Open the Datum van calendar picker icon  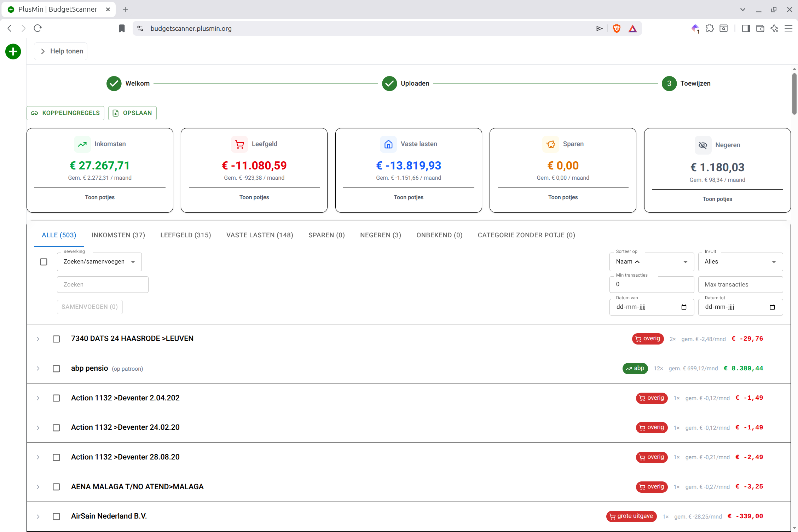[x=684, y=307]
